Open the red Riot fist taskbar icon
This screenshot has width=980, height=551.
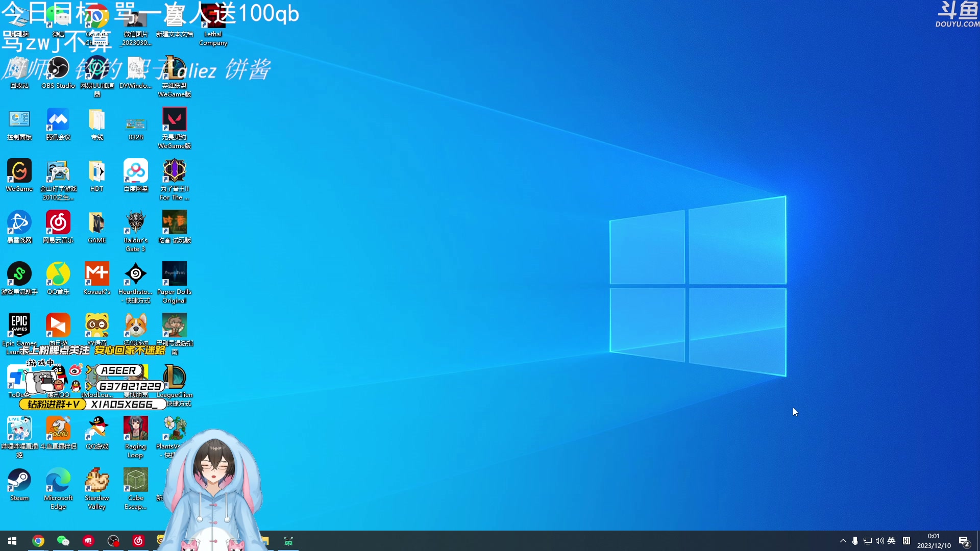[88, 541]
